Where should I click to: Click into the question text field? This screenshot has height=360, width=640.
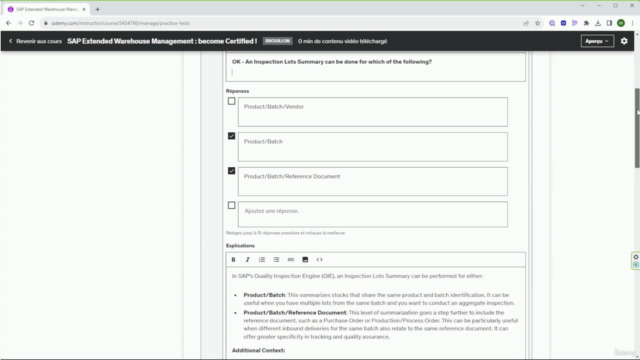point(376,67)
